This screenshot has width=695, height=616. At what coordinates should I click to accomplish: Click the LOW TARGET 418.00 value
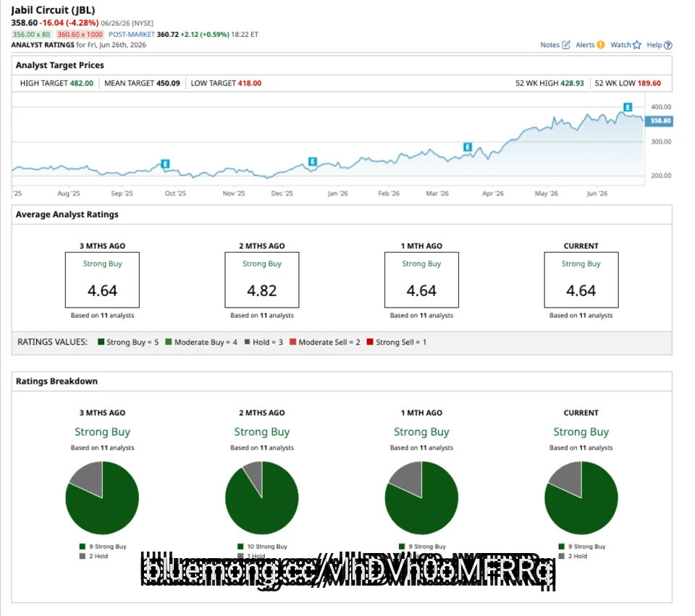coord(250,83)
